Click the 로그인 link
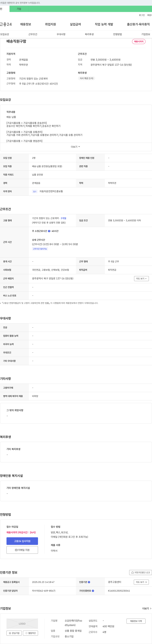 coord(142,15)
